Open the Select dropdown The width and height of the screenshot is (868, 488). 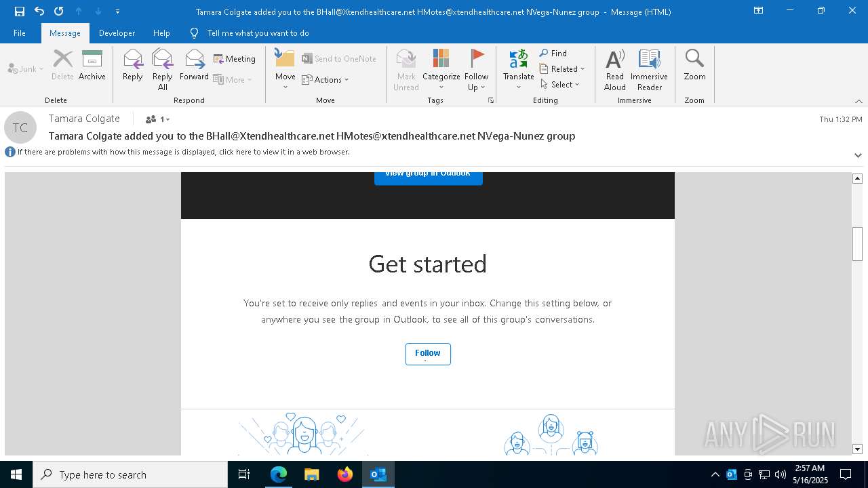click(560, 84)
